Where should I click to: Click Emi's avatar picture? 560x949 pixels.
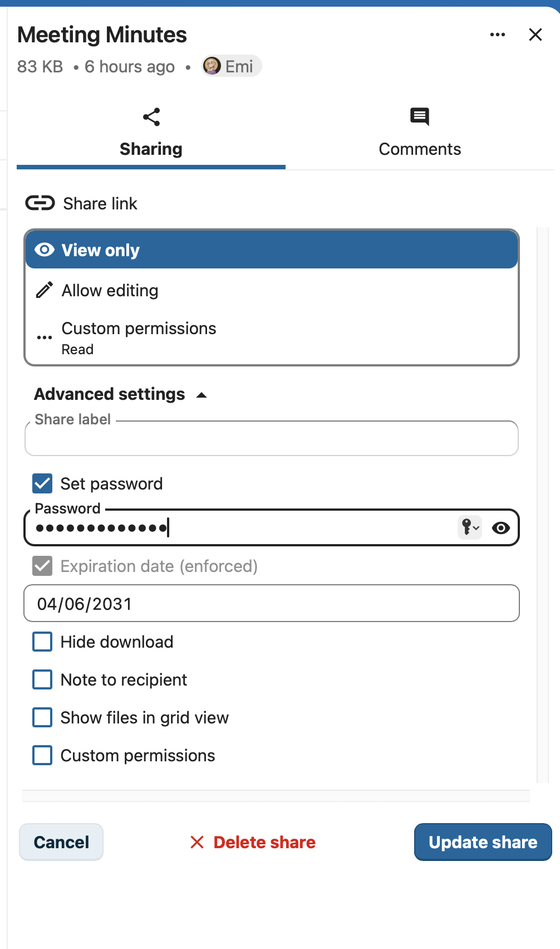click(212, 66)
